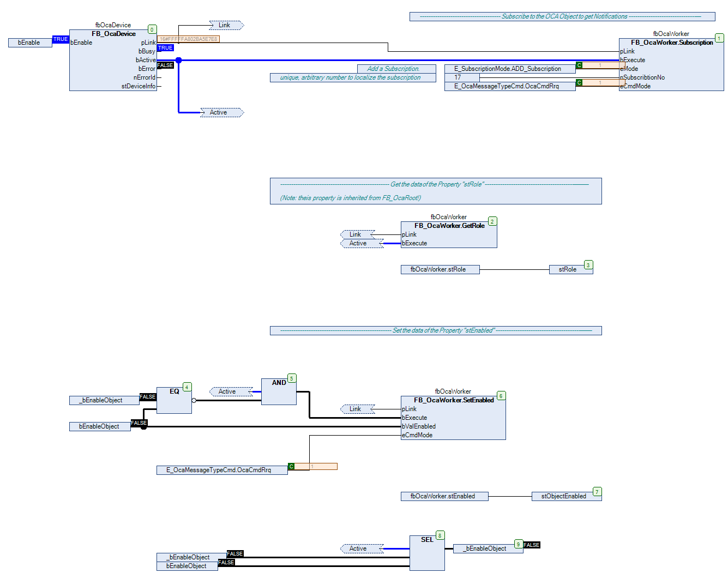Select bEnableObject input feeding bValEnabled
Image resolution: width=728 pixels, height=585 pixels.
pos(100,426)
